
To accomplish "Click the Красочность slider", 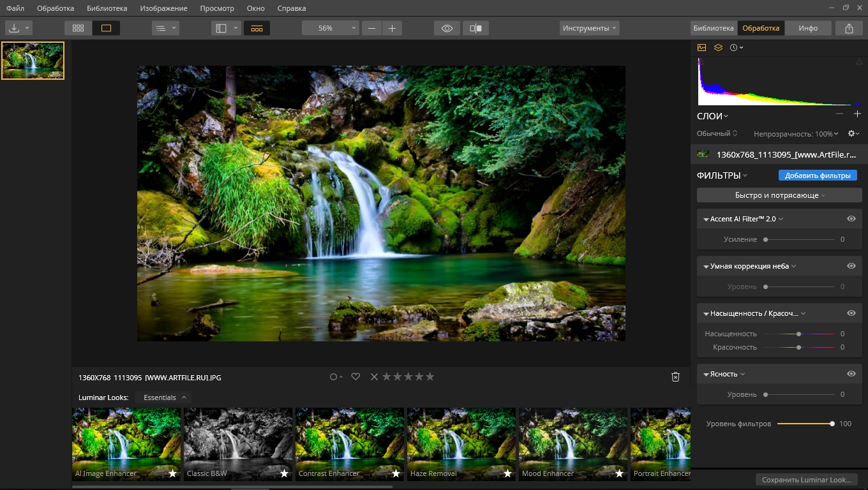I will click(798, 347).
